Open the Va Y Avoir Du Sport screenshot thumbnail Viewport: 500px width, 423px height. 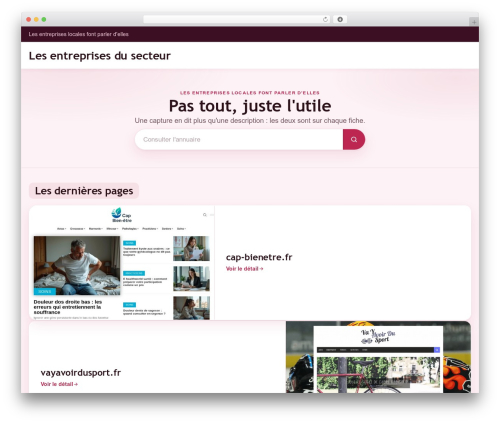378,357
